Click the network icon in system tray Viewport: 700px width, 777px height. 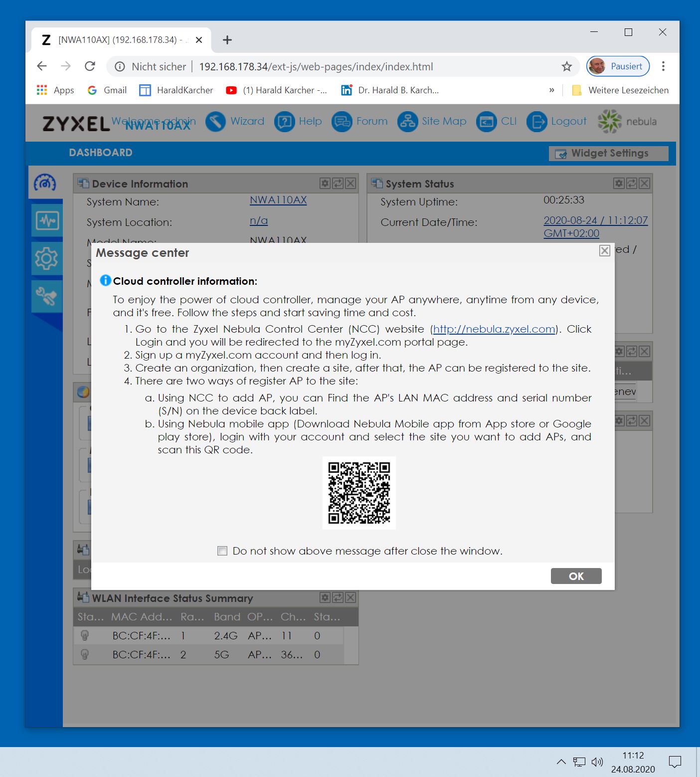click(x=579, y=762)
